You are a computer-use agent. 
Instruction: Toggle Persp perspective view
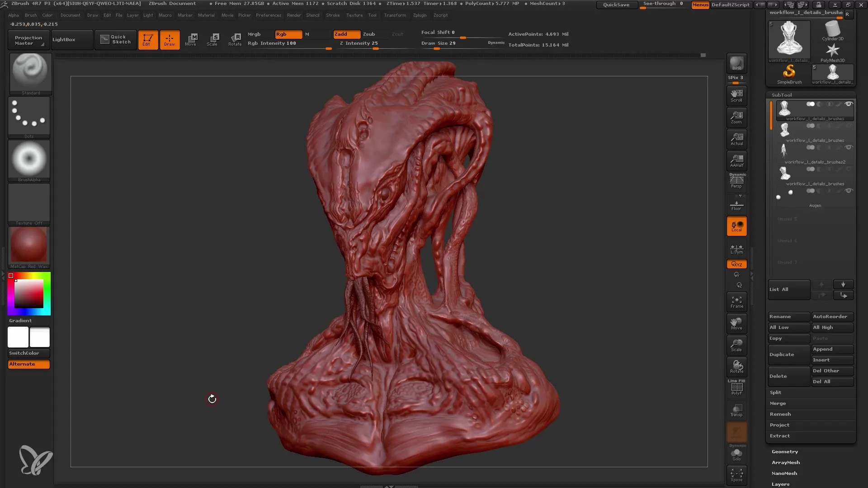tap(736, 181)
